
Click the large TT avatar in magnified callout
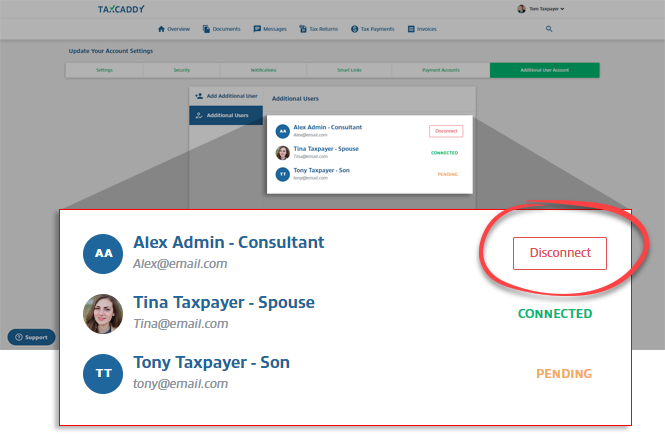[x=103, y=374]
